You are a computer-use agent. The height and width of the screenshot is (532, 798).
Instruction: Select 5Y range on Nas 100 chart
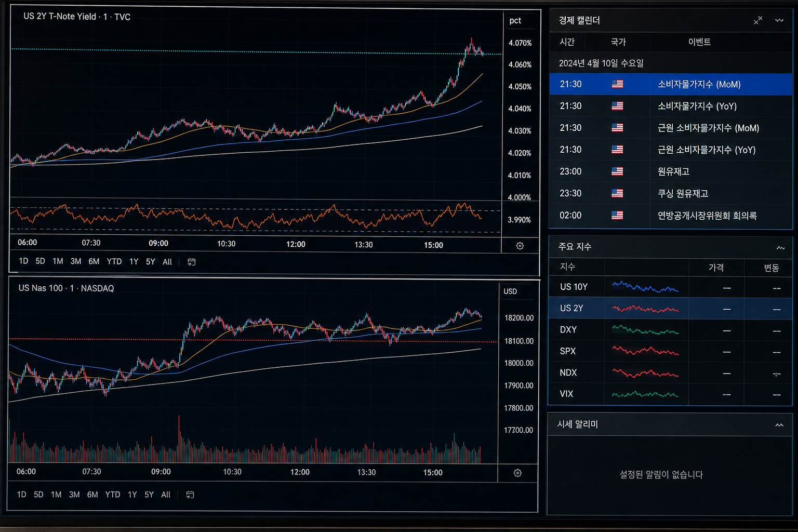coord(149,495)
